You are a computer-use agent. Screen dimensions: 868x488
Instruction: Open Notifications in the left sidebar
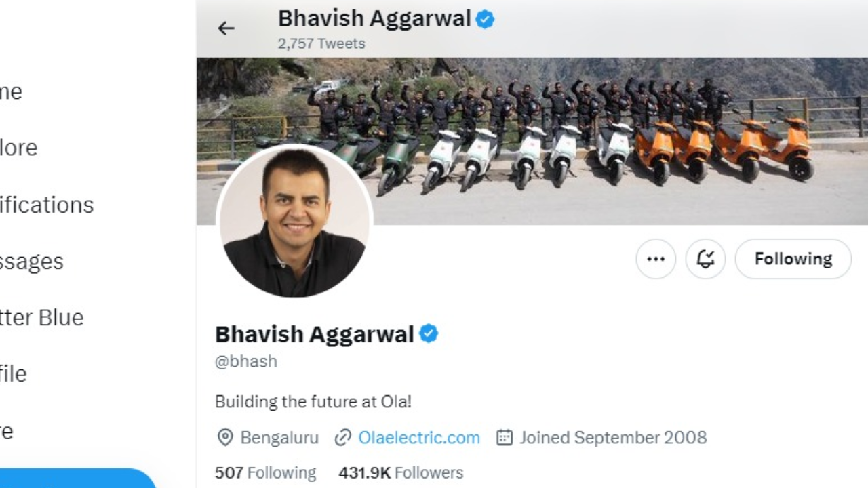[47, 205]
